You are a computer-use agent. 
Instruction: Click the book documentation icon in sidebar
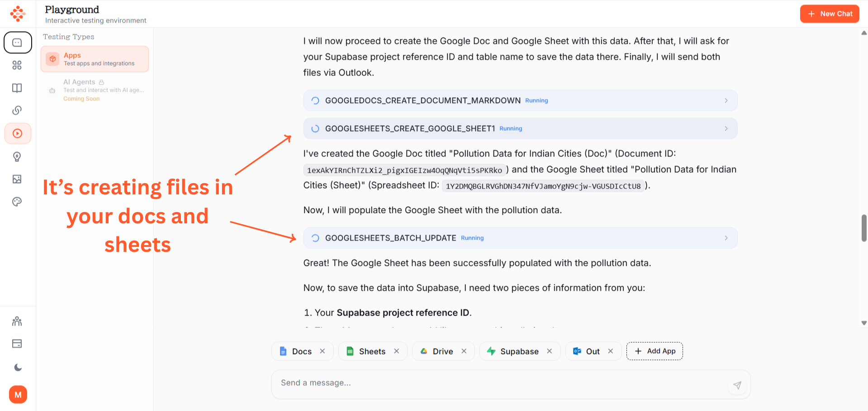[x=17, y=88]
